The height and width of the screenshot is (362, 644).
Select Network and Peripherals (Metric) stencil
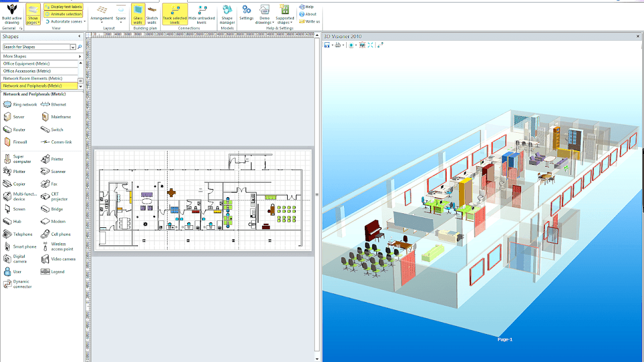click(39, 86)
